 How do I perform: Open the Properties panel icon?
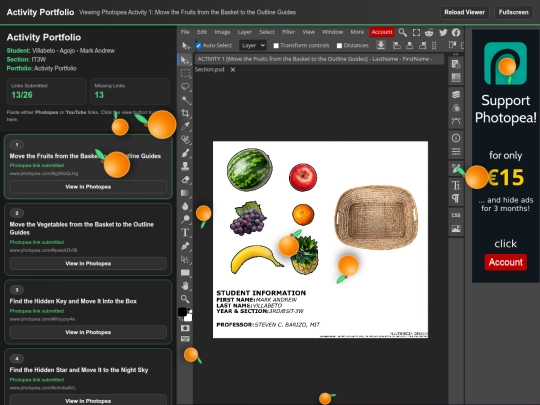(x=456, y=151)
